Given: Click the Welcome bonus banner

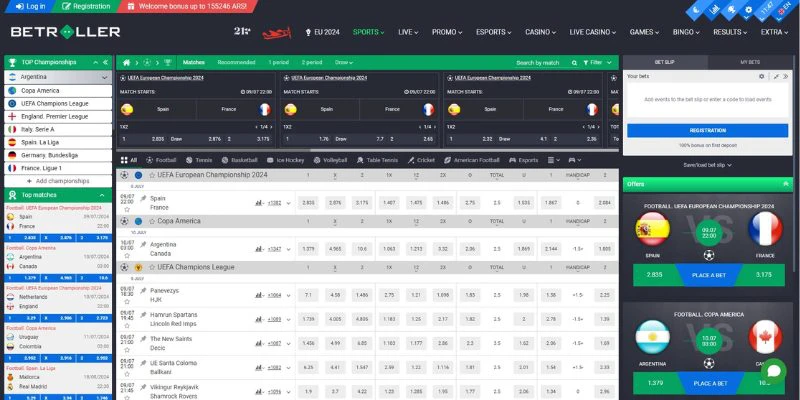Looking at the screenshot, I should [188, 7].
